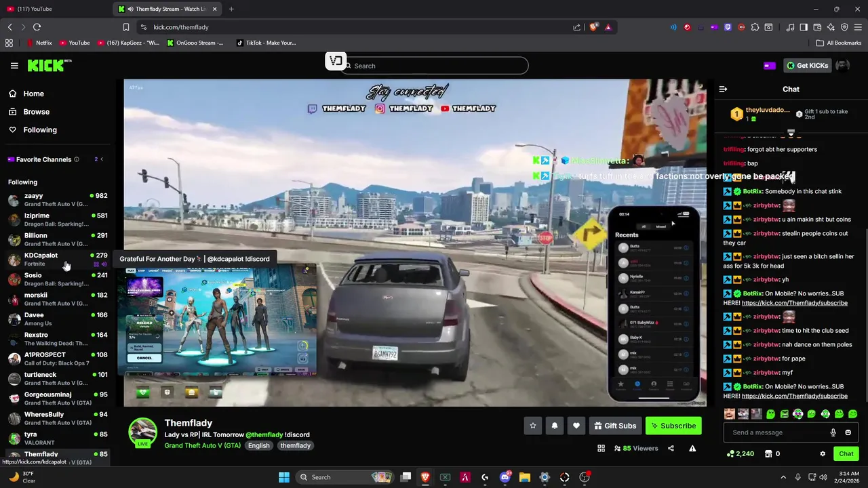Click the Favorite Channels info icon
Screen dimensions: 868x488
pyautogui.click(x=77, y=159)
